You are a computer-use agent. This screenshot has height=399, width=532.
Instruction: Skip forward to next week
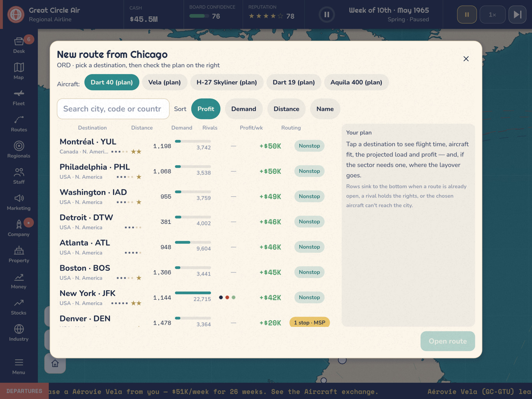518,14
